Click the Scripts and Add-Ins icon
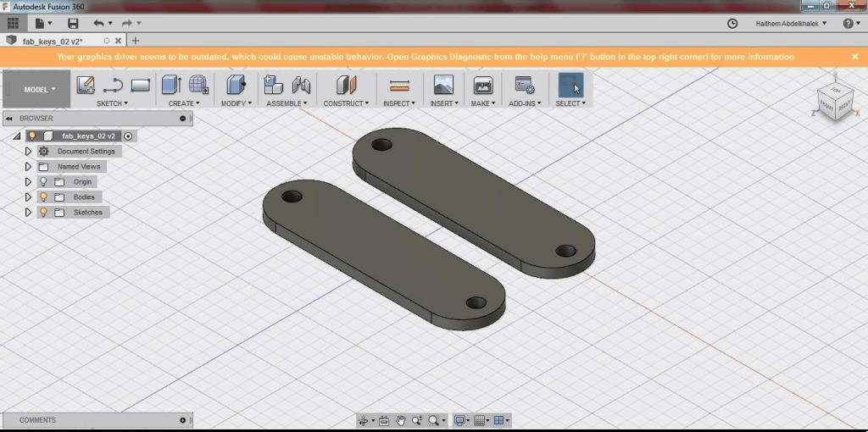This screenshot has width=868, height=432. 524,85
